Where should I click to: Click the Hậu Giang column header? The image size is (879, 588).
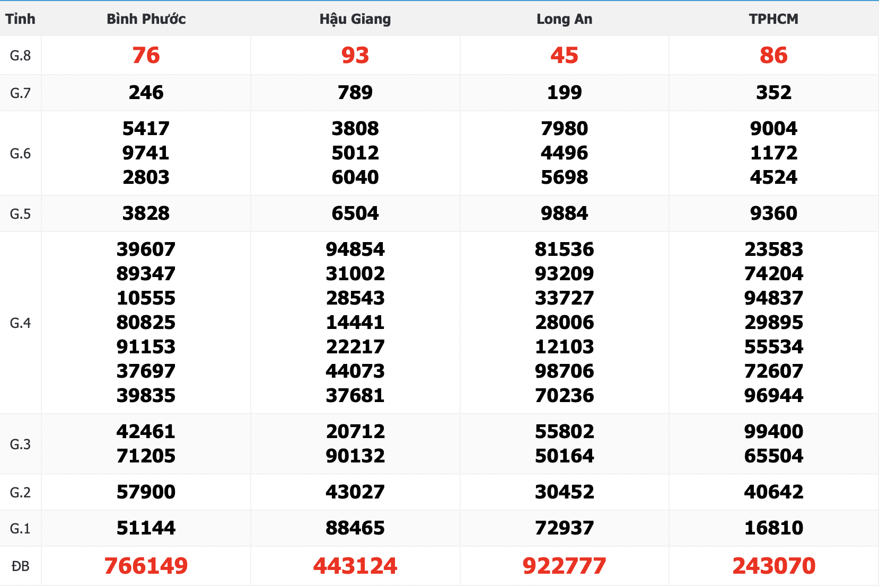coord(355,19)
